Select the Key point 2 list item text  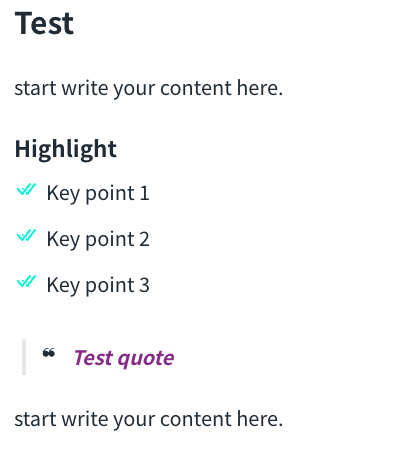tap(98, 239)
